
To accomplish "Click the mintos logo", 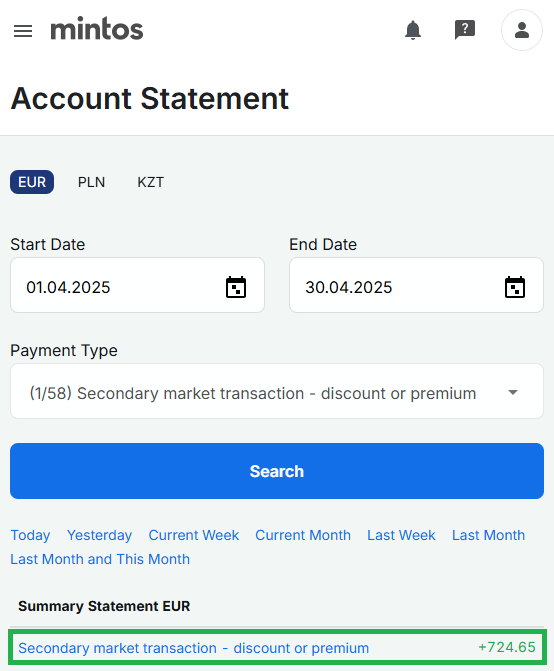I will pos(97,29).
